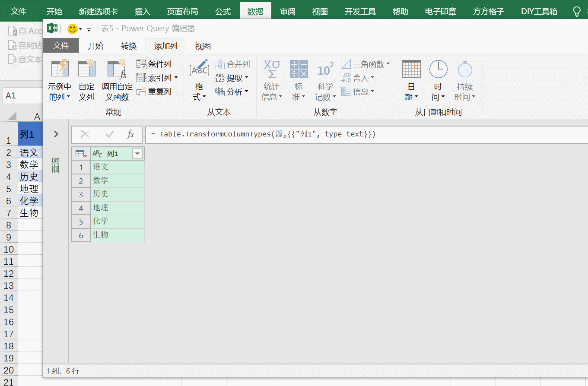Open Quick Access Toolbar customize arrow
Image resolution: width=588 pixels, height=386 pixels.
[x=89, y=30]
